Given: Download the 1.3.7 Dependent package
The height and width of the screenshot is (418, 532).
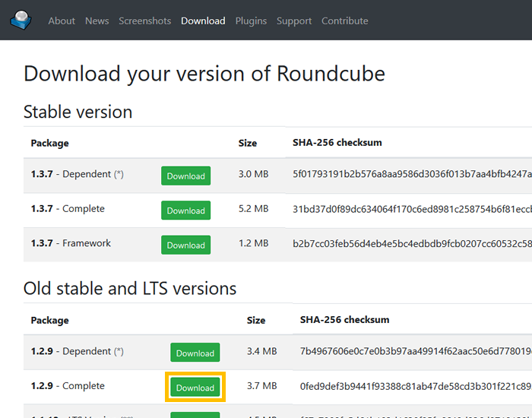Looking at the screenshot, I should tap(185, 176).
